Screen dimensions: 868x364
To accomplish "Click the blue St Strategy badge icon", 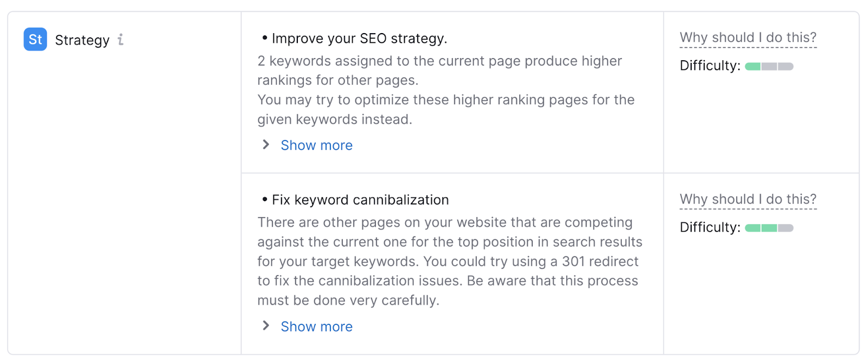I will coord(34,40).
